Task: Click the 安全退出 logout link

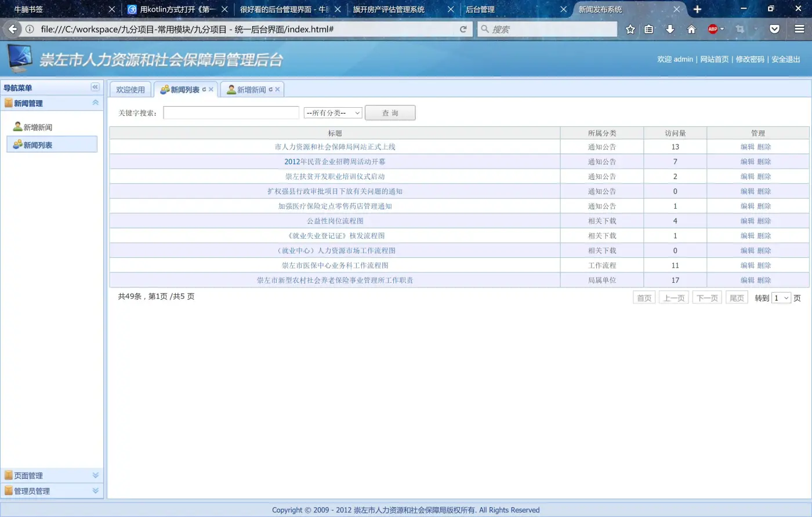Action: click(785, 59)
